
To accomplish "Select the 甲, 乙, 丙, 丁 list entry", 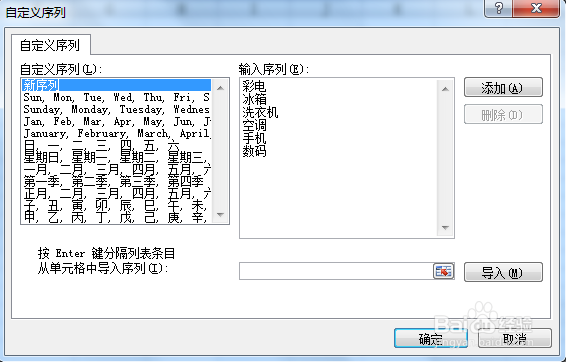I will (116, 217).
